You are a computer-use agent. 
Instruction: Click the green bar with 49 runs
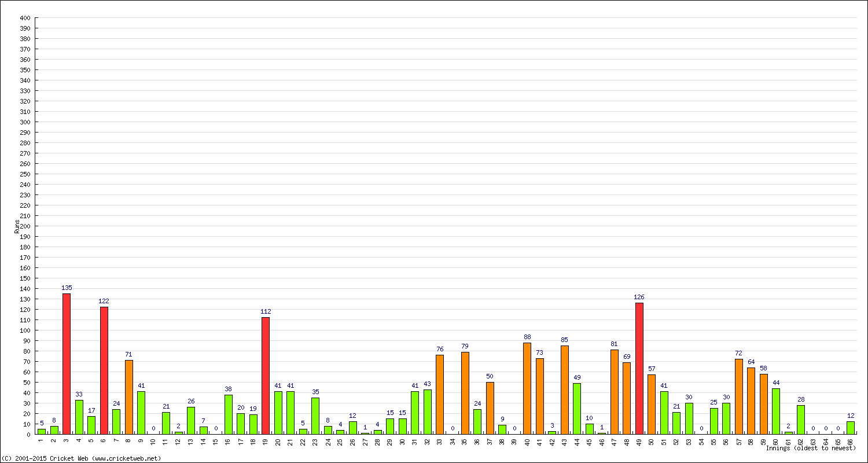tap(577, 409)
